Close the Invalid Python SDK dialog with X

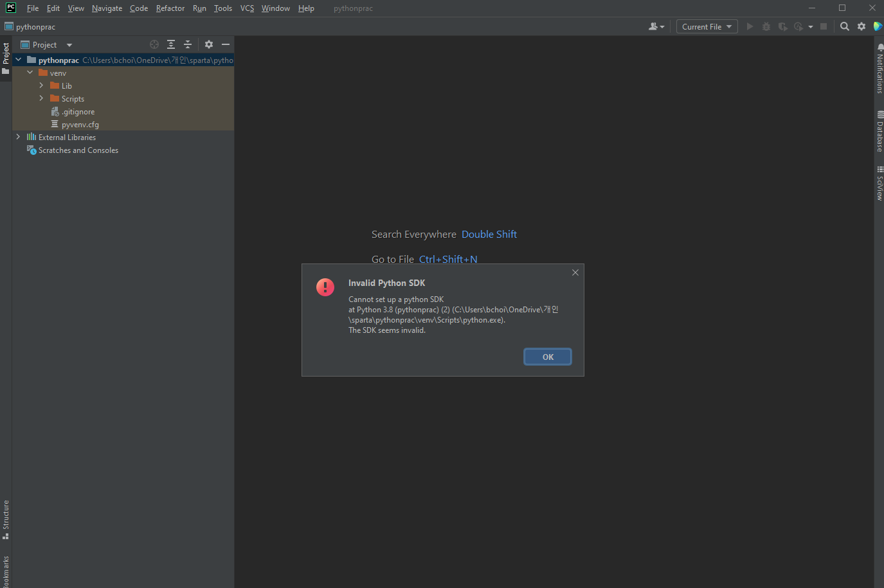point(575,272)
